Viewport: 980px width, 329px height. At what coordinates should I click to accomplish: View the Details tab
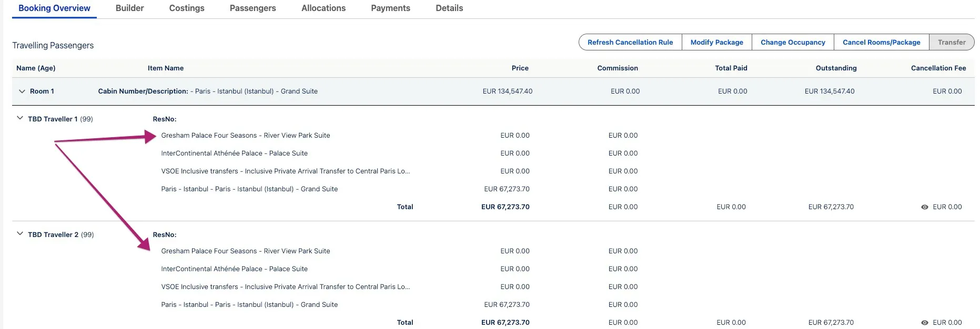pos(449,8)
